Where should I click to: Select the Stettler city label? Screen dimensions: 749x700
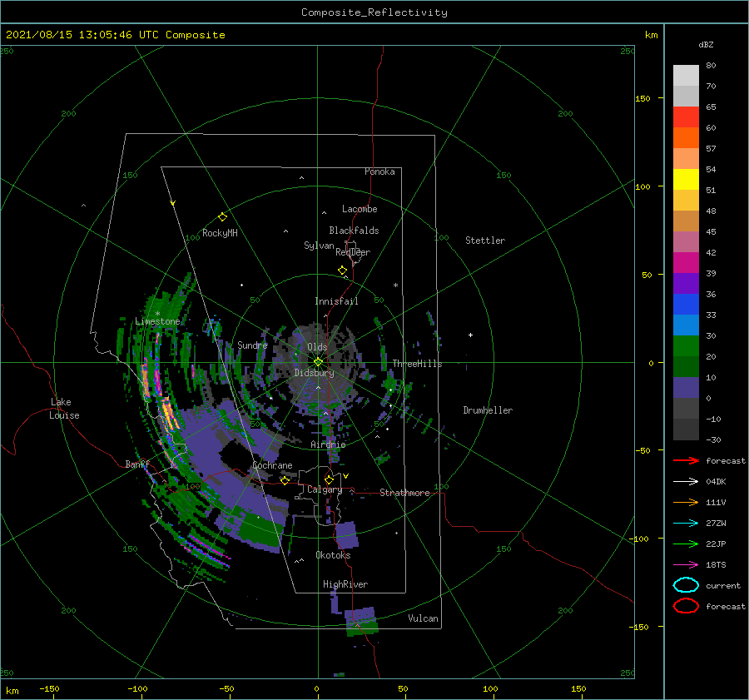click(485, 241)
